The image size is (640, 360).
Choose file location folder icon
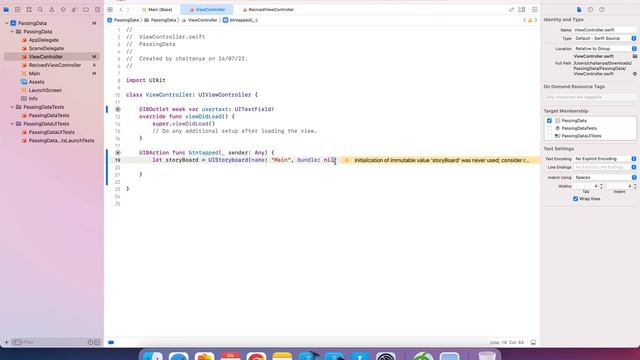[635, 56]
